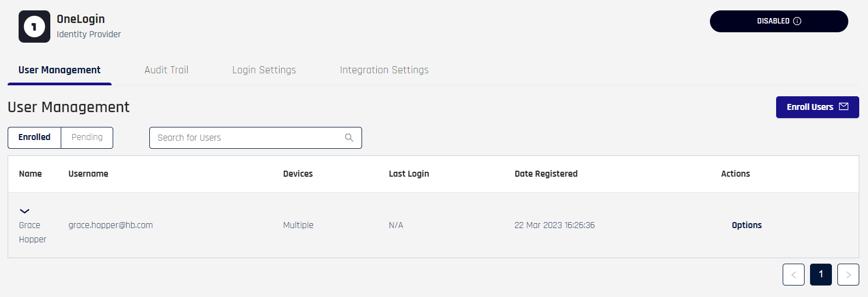Image resolution: width=868 pixels, height=297 pixels.
Task: Open the Audit Trail tab
Action: (x=166, y=70)
